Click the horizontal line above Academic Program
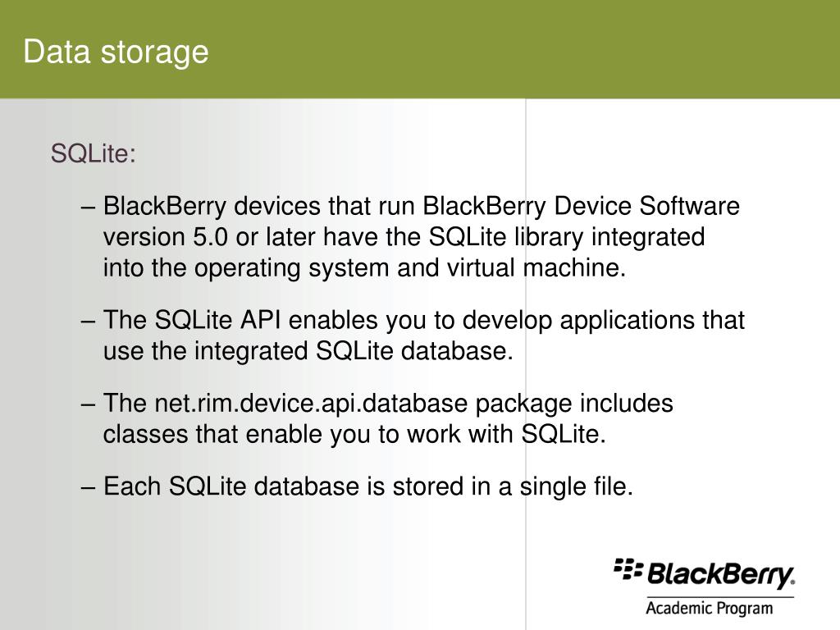Image resolution: width=840 pixels, height=630 pixels. [x=720, y=597]
